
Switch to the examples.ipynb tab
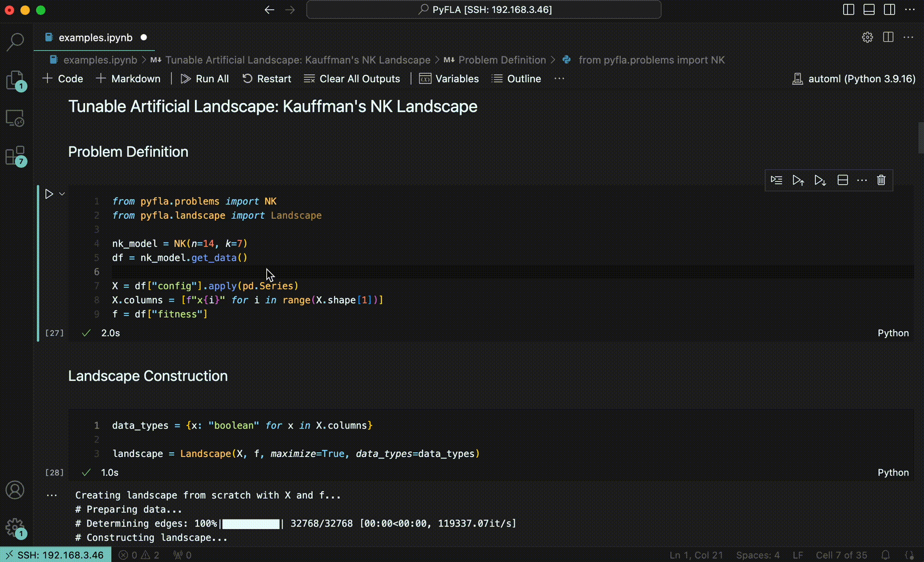[x=95, y=37]
